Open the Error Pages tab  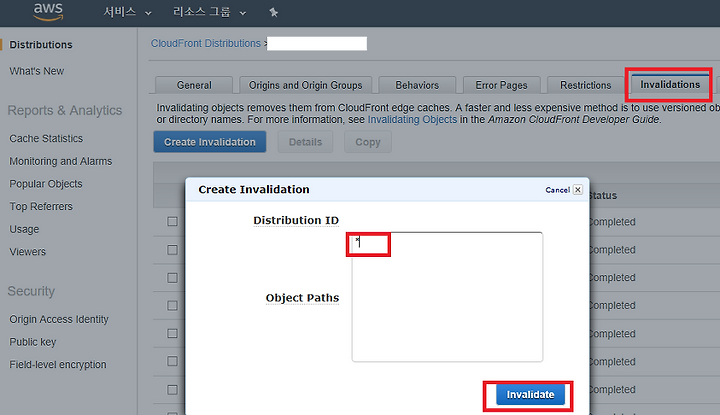pos(501,85)
